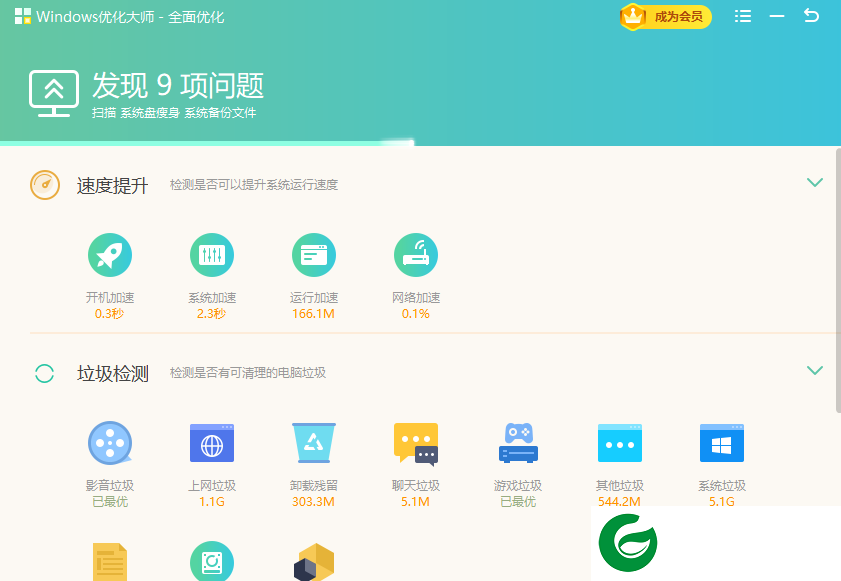
Task: Select the 运行加速 window icon
Action: (x=314, y=255)
